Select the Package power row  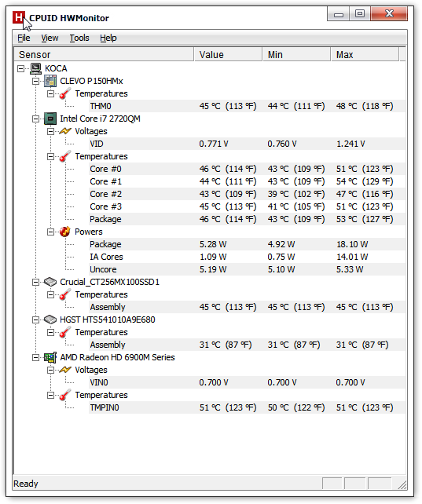tap(247, 244)
